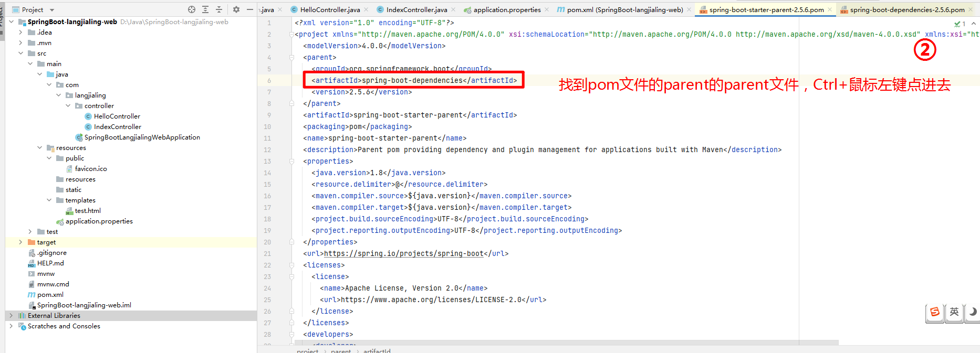Image resolution: width=980 pixels, height=353 pixels.
Task: Expand the test folder
Action: click(x=30, y=232)
